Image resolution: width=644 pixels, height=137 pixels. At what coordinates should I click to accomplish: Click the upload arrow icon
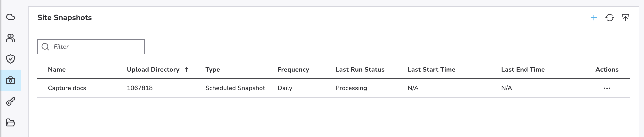pos(625,18)
